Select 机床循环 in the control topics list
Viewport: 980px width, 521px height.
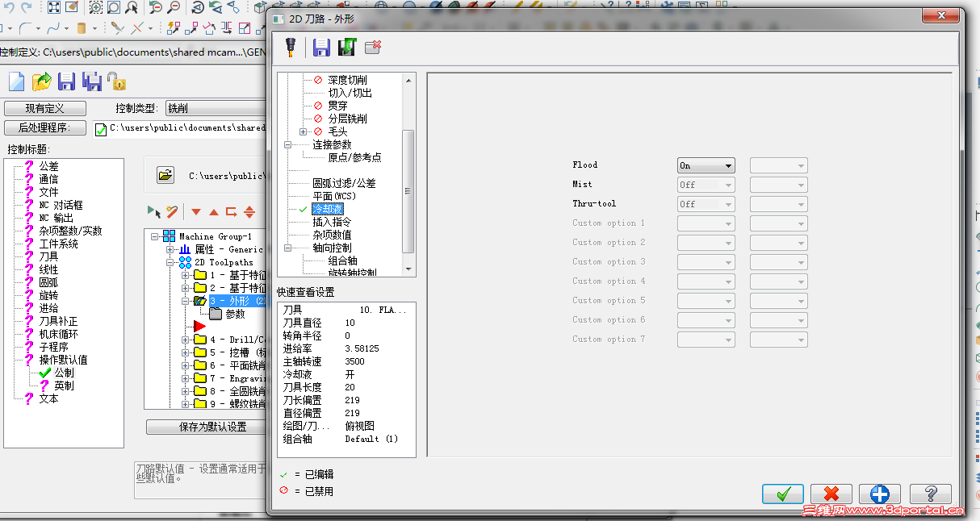pos(58,334)
